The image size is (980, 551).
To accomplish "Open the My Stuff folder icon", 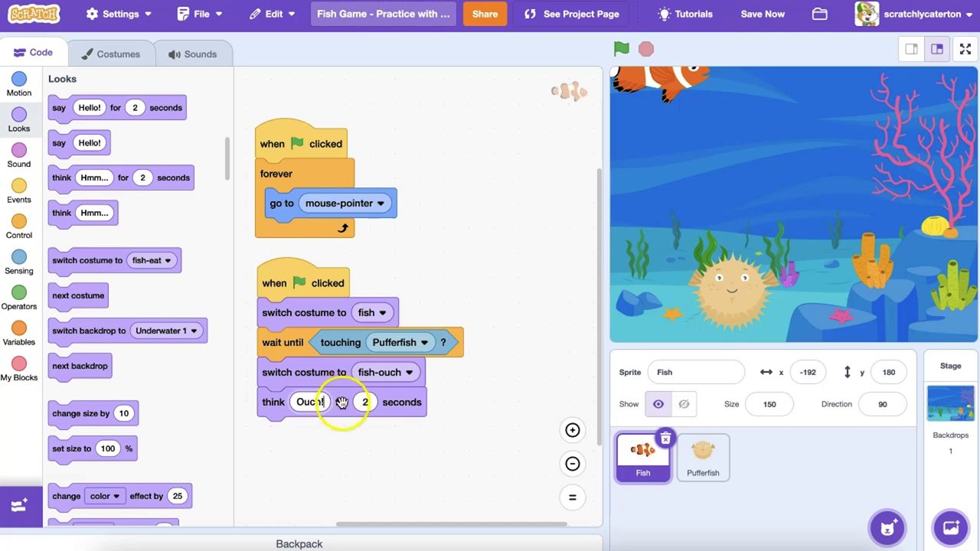I will 819,14.
